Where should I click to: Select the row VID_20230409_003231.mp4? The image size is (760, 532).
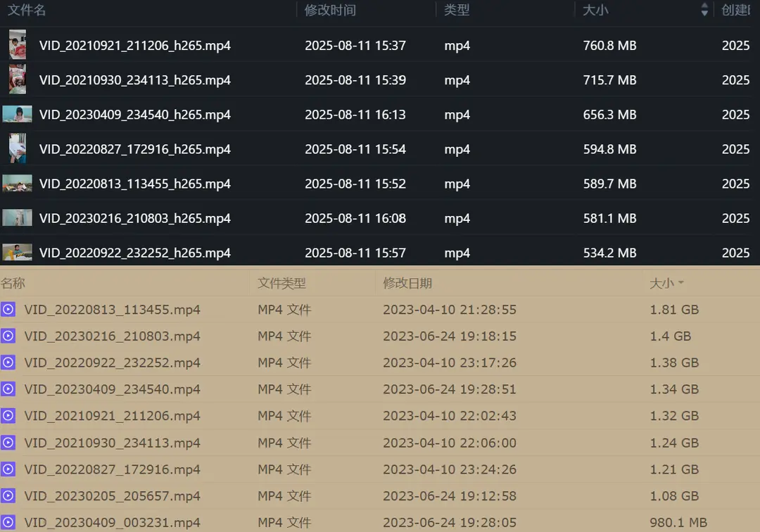click(x=113, y=523)
